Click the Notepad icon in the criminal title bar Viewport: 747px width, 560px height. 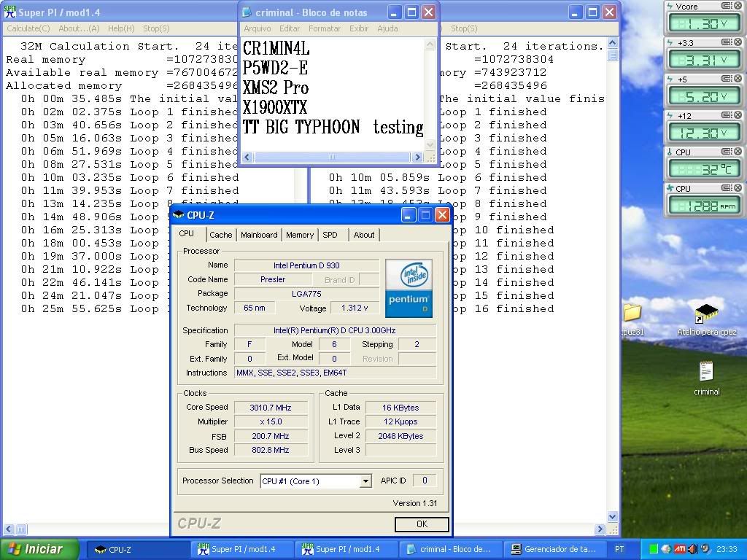click(x=247, y=12)
